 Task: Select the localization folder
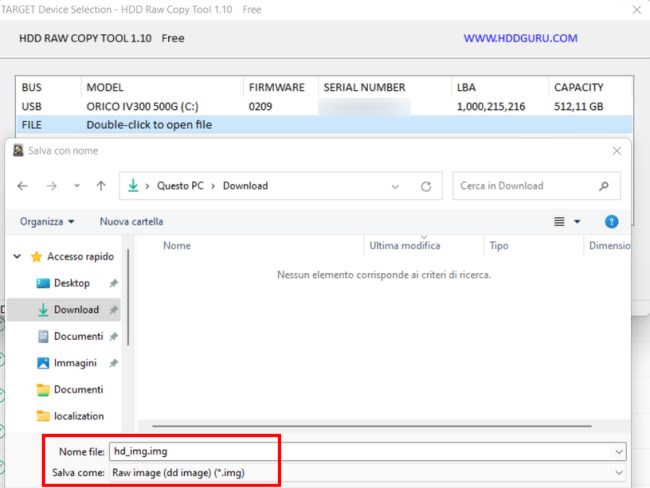[x=78, y=416]
